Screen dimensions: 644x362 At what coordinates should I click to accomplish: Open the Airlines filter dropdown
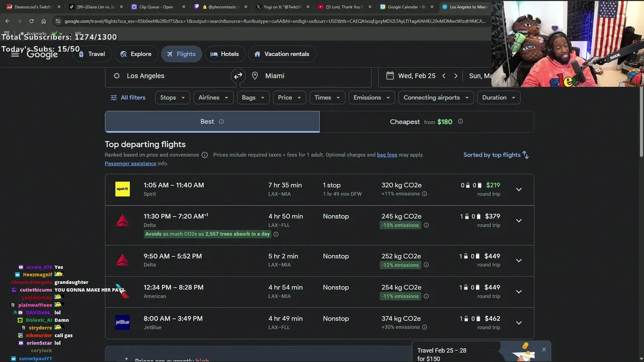[213, 98]
